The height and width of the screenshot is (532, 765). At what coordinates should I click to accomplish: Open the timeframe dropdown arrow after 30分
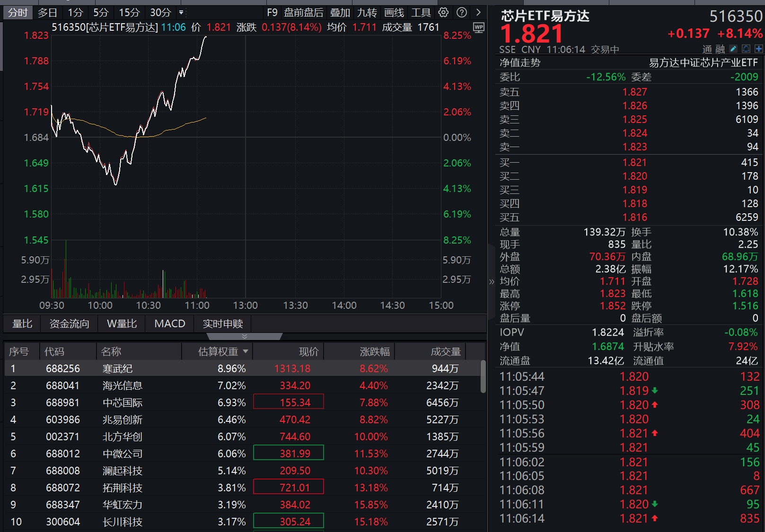(x=181, y=13)
